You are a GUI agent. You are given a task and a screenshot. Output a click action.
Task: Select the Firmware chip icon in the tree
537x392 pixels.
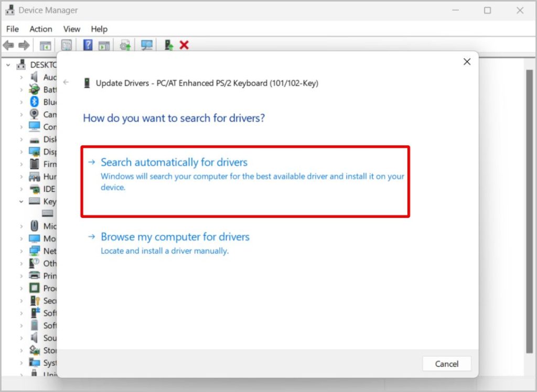(34, 164)
